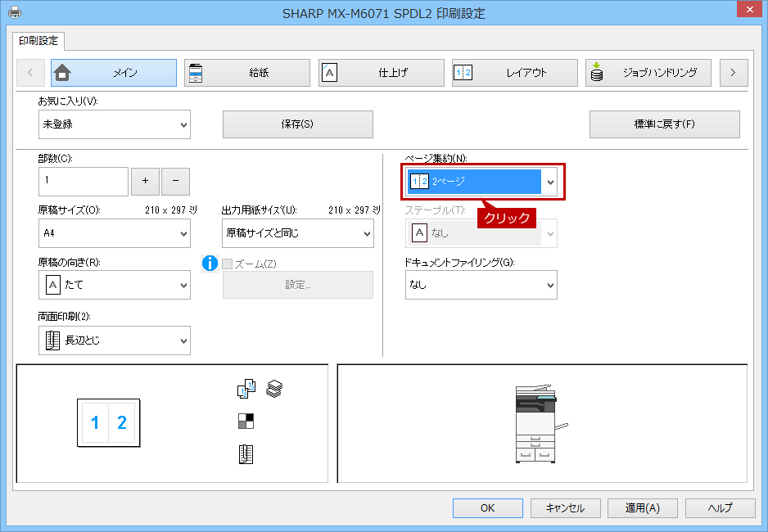Click the house icon on メイン tab

62,73
